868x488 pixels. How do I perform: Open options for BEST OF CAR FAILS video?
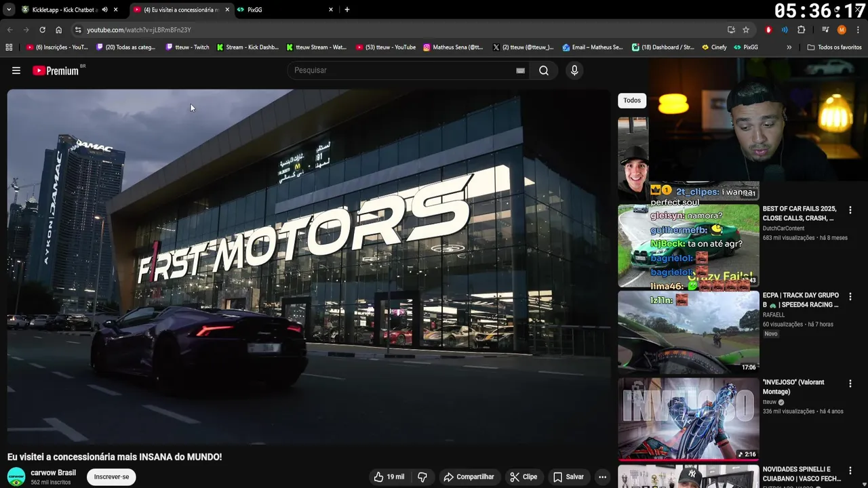coord(850,210)
